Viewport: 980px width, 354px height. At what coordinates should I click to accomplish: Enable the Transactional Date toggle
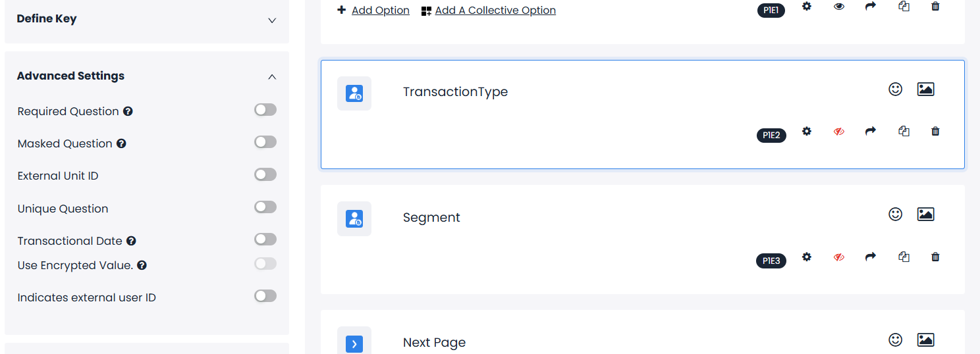pyautogui.click(x=265, y=240)
